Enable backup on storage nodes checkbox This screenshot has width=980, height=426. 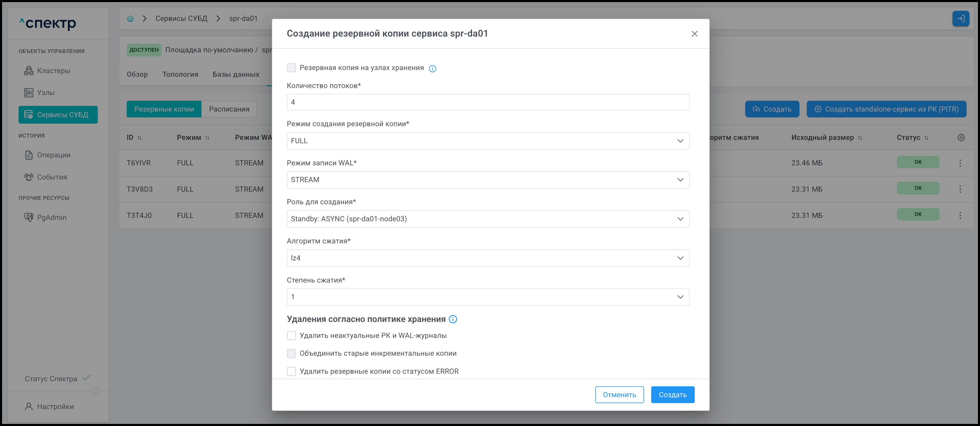click(291, 68)
